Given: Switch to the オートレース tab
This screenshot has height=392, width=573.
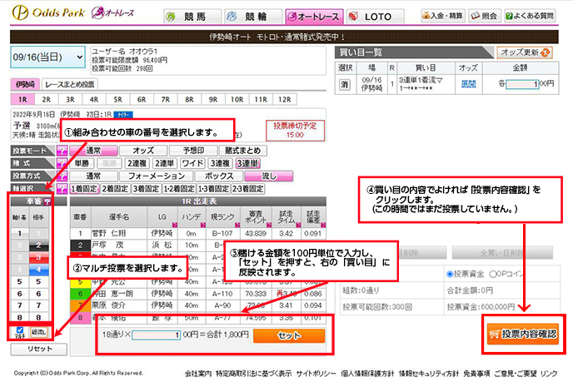Looking at the screenshot, I should click(314, 17).
